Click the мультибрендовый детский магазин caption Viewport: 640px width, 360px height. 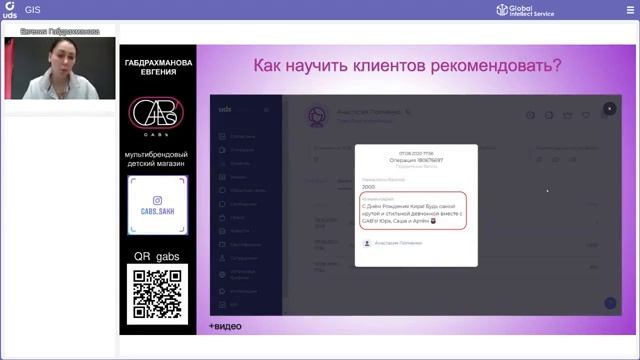click(x=156, y=159)
